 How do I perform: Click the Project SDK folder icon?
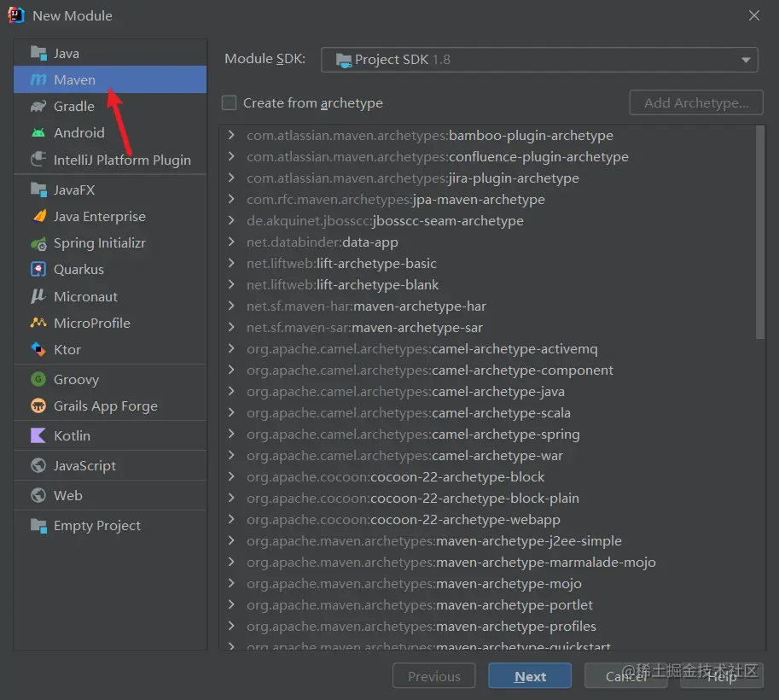(343, 60)
